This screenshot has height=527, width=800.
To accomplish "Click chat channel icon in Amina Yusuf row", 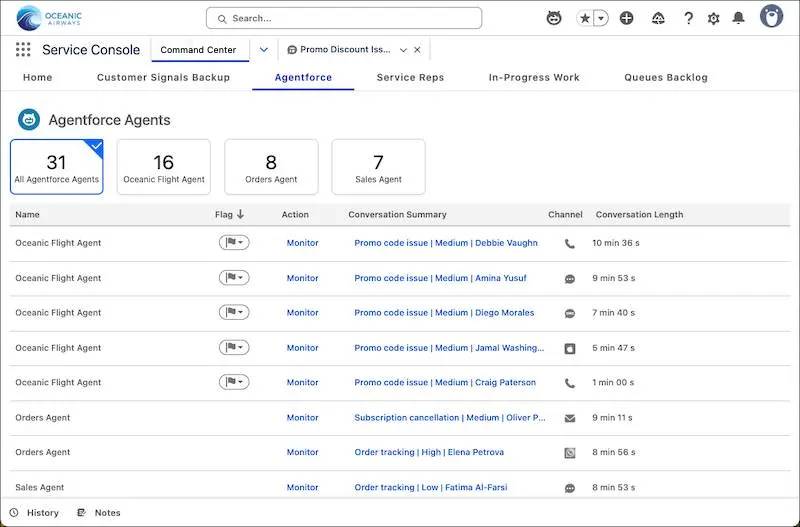I will pyautogui.click(x=570, y=279).
